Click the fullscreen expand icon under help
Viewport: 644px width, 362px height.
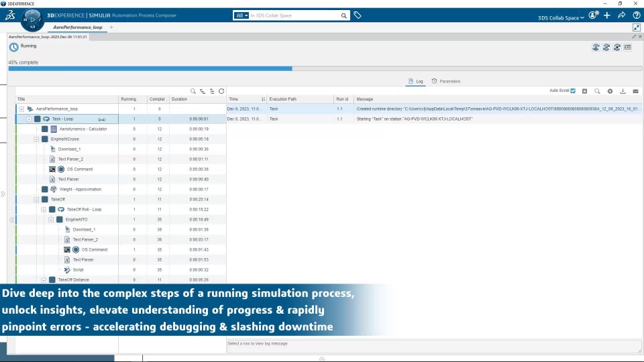tap(637, 27)
